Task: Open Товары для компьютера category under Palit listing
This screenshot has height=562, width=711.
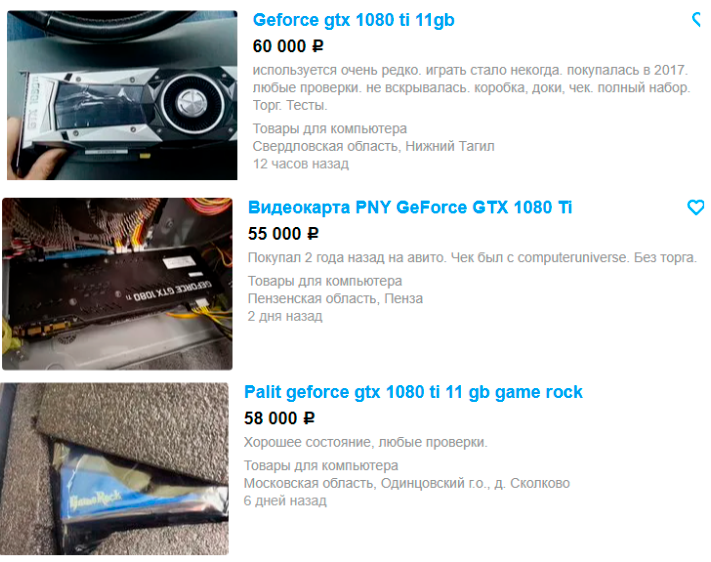Action: click(x=321, y=466)
